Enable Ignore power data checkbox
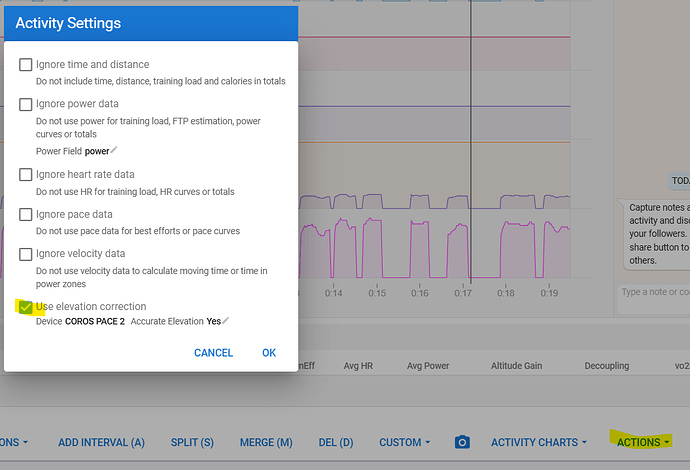Viewport: 690px width, 470px height. coord(26,104)
